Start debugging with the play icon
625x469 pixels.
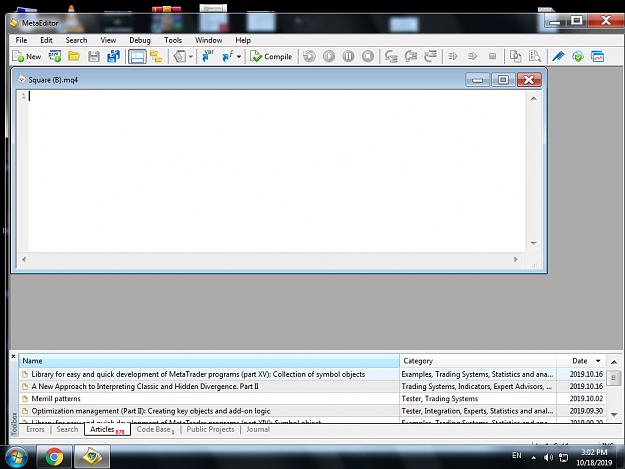coord(329,57)
